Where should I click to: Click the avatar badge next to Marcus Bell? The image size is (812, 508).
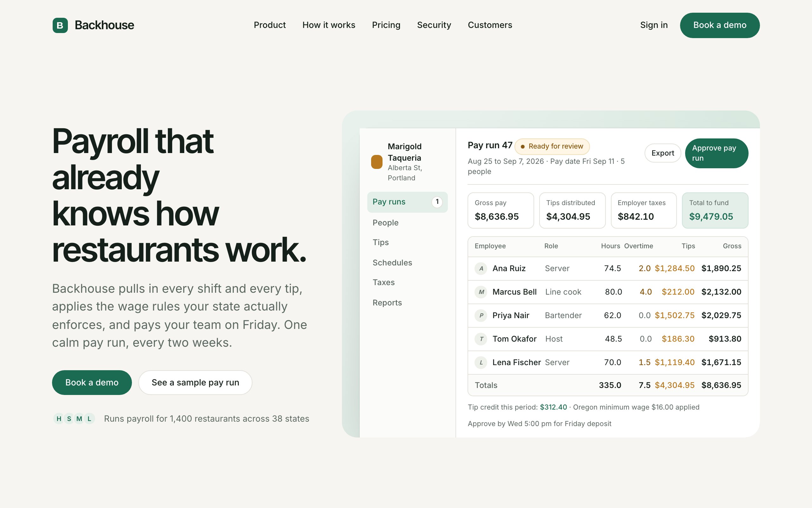click(x=481, y=292)
